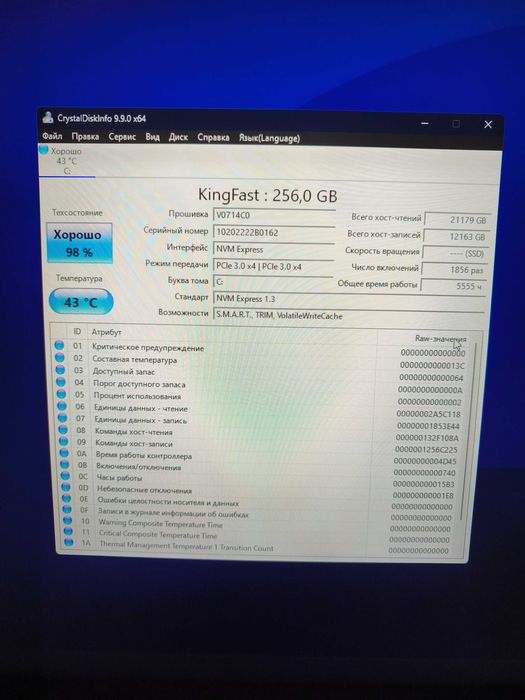The image size is (525, 700).
Task: Click status icon for Порог доступного запаса row
Action: [61, 382]
